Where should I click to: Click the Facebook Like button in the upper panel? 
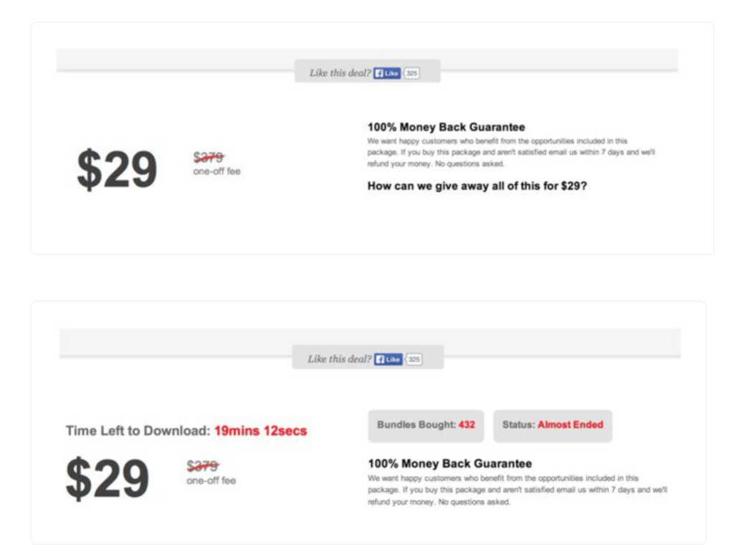pos(386,74)
